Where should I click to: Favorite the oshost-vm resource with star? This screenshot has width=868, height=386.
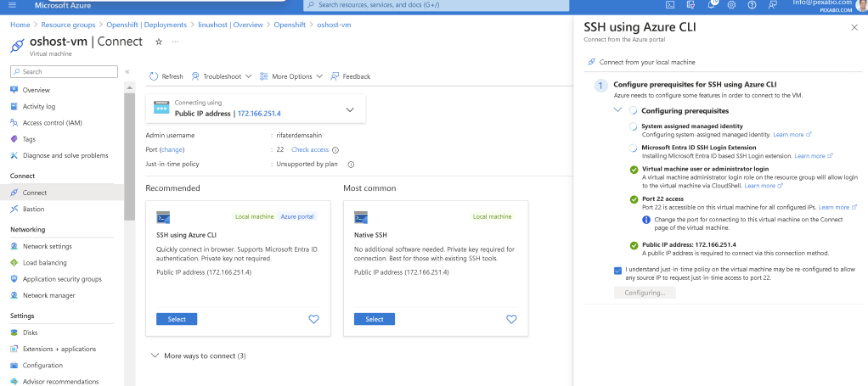click(x=158, y=42)
